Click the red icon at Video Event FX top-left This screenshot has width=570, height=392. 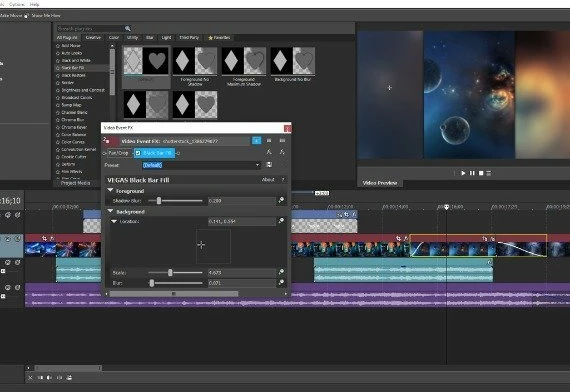pos(111,141)
